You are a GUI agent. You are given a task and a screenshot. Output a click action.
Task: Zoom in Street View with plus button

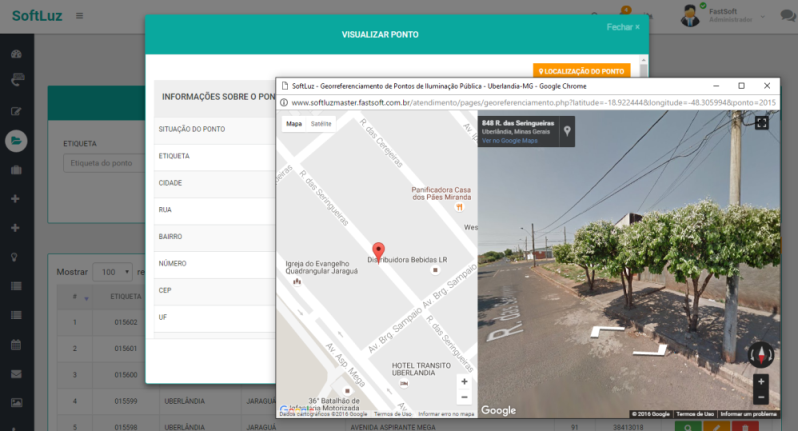[761, 382]
